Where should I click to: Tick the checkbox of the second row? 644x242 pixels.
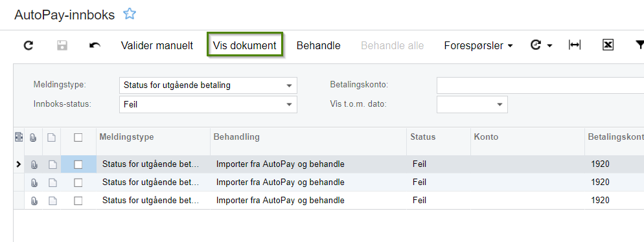click(x=78, y=182)
